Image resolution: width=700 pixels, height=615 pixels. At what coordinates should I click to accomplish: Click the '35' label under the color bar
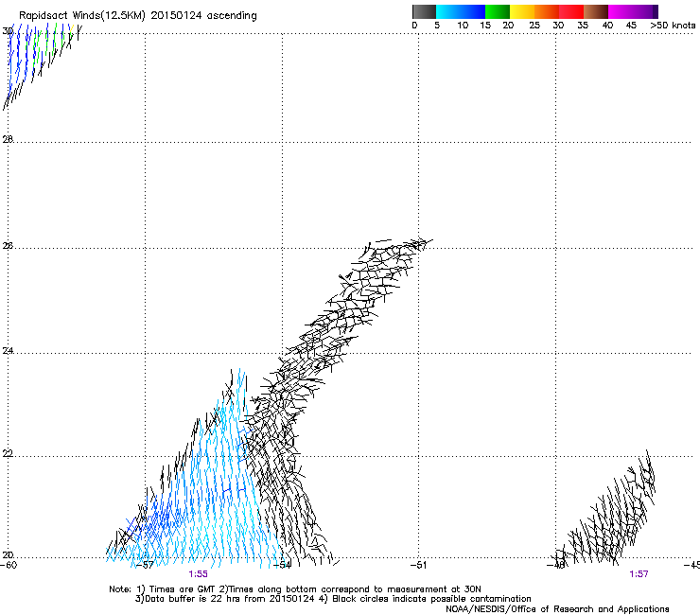click(583, 26)
